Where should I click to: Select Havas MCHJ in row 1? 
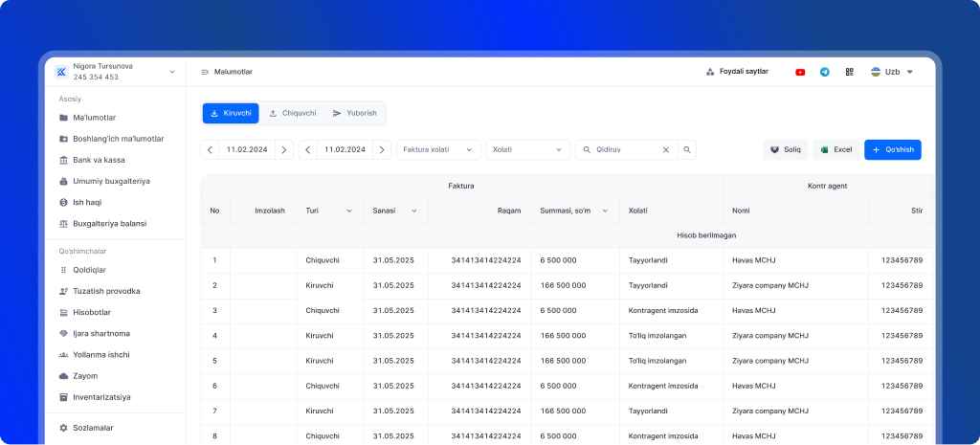754,260
